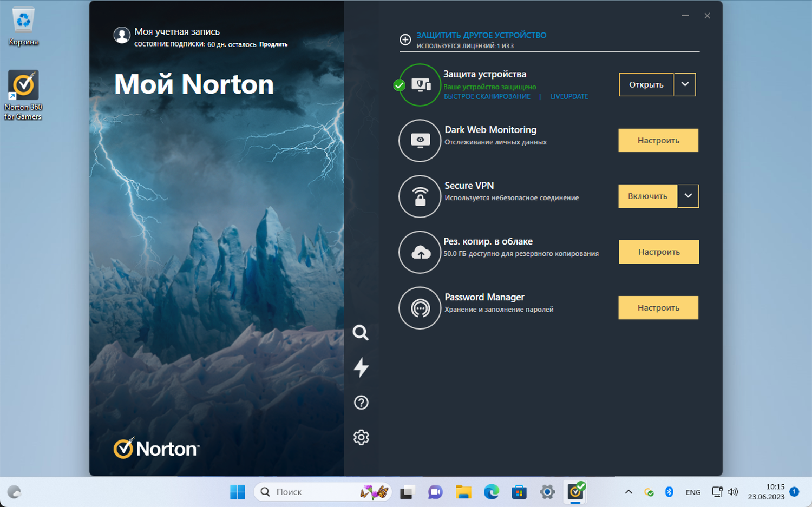Click the ИСПОЛЬЗУЕТСЯ ЛИЦЕНЗИЙ: 1 ИЗ 3 text
The height and width of the screenshot is (507, 812).
(x=465, y=46)
